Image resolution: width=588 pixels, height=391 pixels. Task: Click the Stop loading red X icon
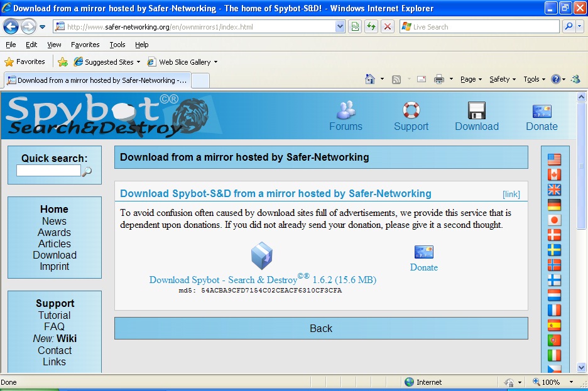(x=388, y=26)
